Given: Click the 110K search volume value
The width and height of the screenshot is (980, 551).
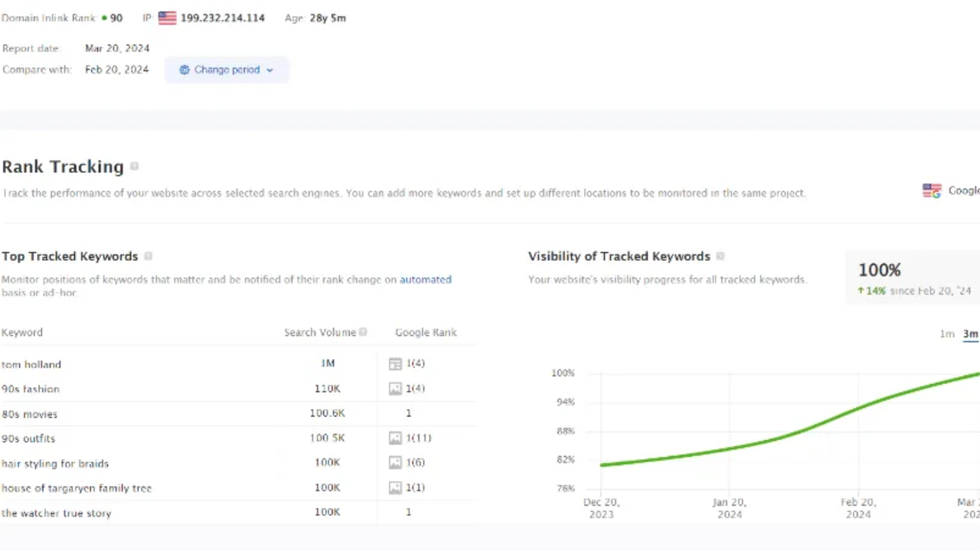Looking at the screenshot, I should coord(327,389).
